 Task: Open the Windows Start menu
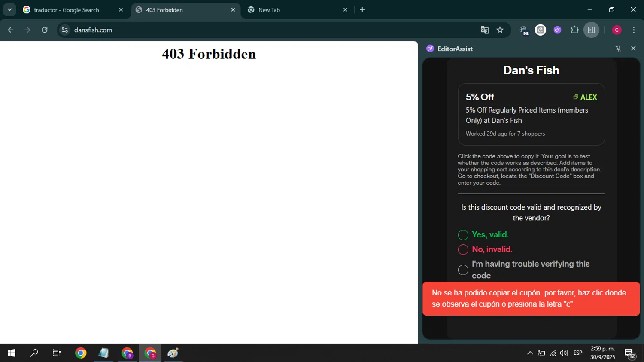pyautogui.click(x=12, y=353)
